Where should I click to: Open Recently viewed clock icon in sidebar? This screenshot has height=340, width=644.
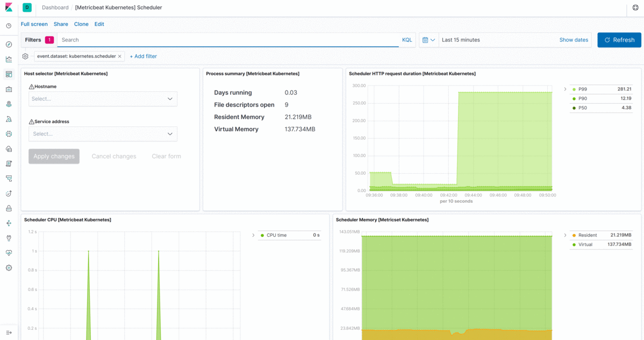pyautogui.click(x=9, y=26)
